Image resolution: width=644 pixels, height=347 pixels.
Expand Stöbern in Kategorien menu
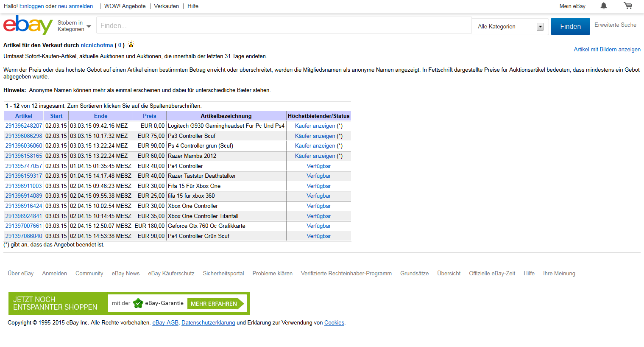pos(74,26)
